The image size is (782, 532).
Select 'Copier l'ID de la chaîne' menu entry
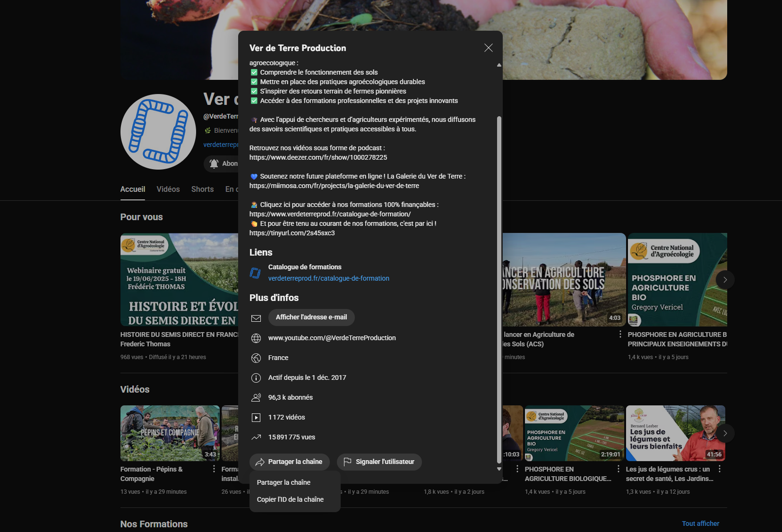click(x=290, y=499)
